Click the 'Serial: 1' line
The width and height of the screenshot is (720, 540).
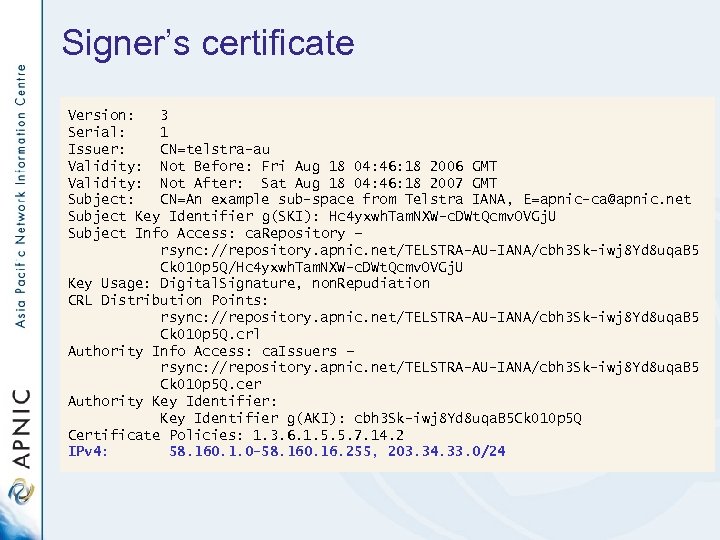click(118, 132)
